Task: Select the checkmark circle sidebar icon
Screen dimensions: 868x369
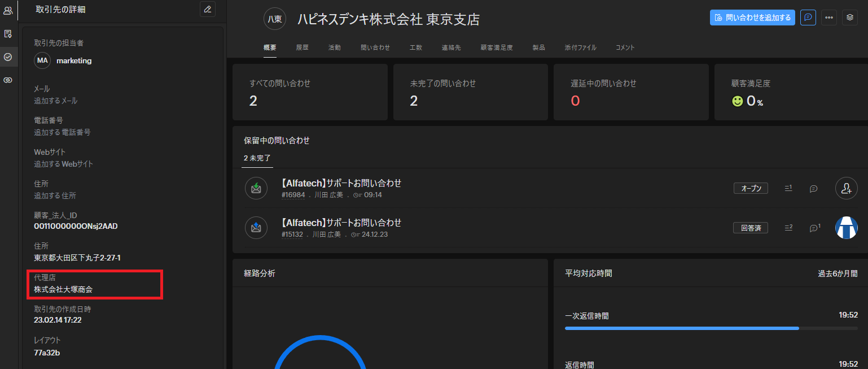Action: coord(8,57)
